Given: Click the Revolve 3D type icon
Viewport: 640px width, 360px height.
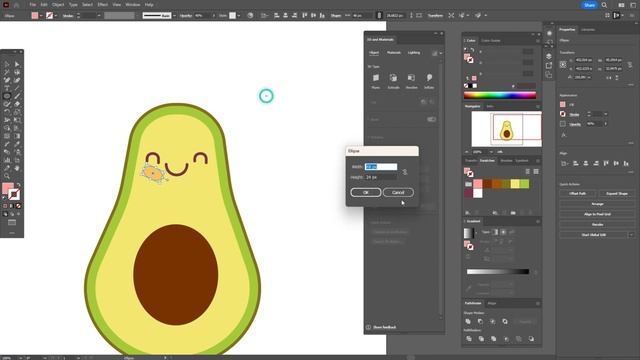Looking at the screenshot, I should coord(411,78).
